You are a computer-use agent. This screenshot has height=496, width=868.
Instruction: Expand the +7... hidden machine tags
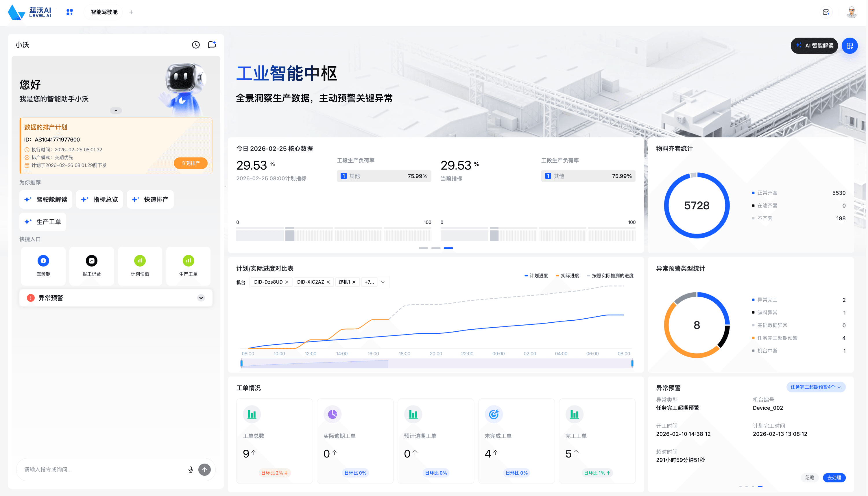(369, 282)
